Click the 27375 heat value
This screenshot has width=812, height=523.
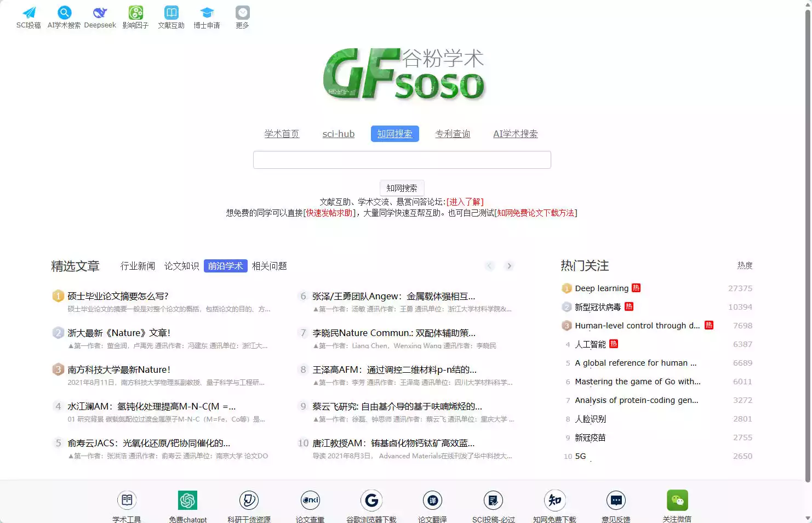(x=740, y=288)
